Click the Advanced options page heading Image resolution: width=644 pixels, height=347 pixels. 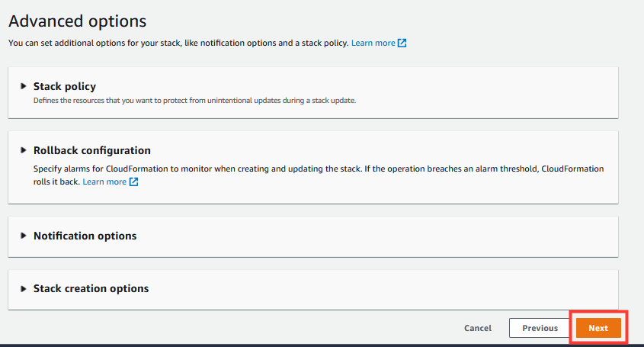pos(77,21)
